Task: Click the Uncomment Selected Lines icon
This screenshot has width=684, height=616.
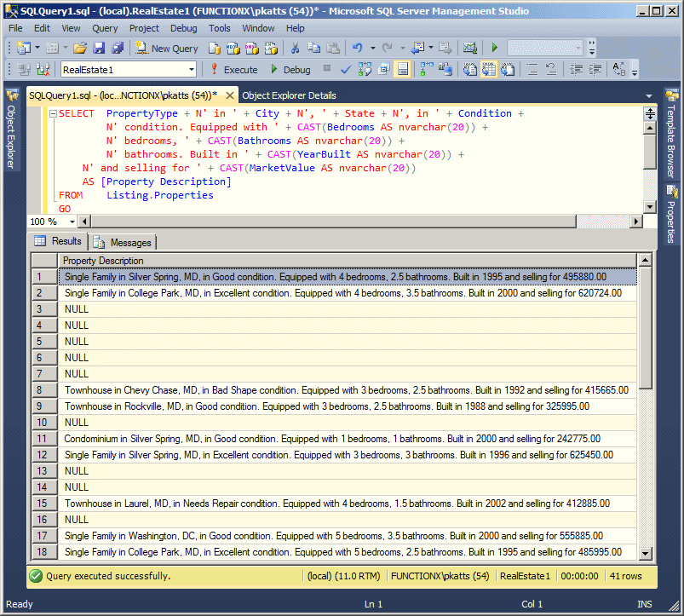Action: (x=551, y=69)
